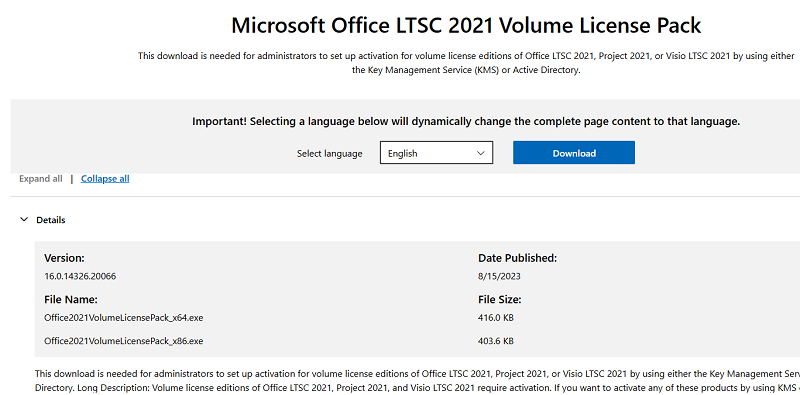Click the File Name: label
This screenshot has width=800, height=395.
coord(71,299)
